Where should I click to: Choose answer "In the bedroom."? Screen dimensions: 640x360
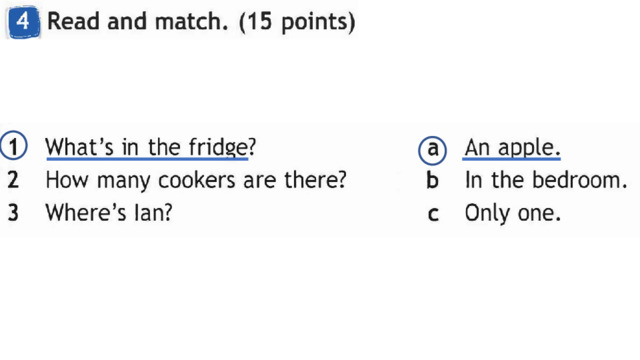tap(546, 180)
